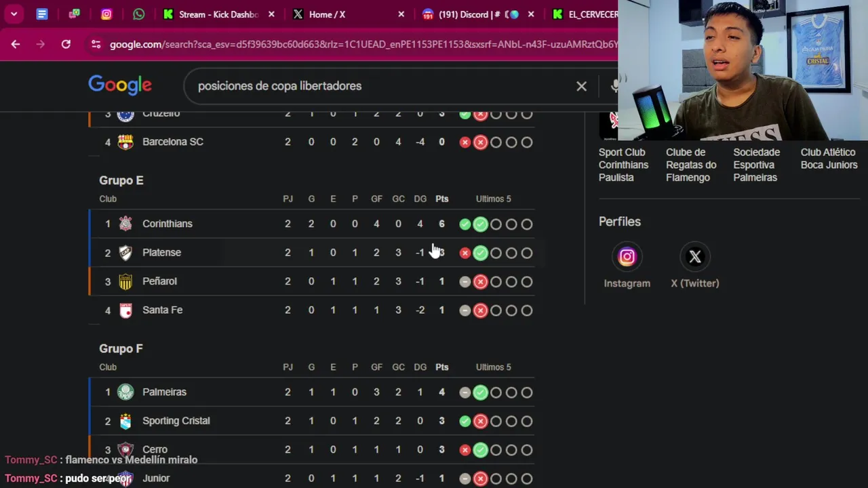Switch to the EL_CERVECER Kick tab
This screenshot has width=868, height=488.
coord(585,14)
